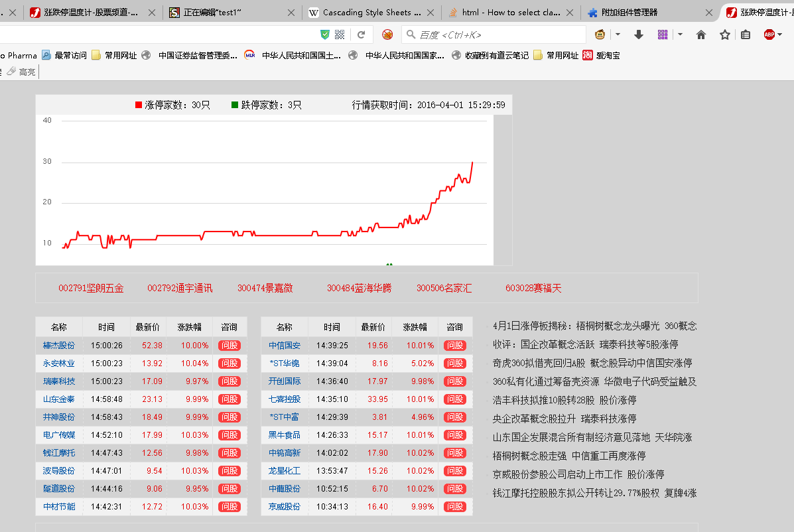Viewport: 794px width, 532px height.
Task: Open 中国证券监督管理委 bookmark
Action: (x=190, y=55)
